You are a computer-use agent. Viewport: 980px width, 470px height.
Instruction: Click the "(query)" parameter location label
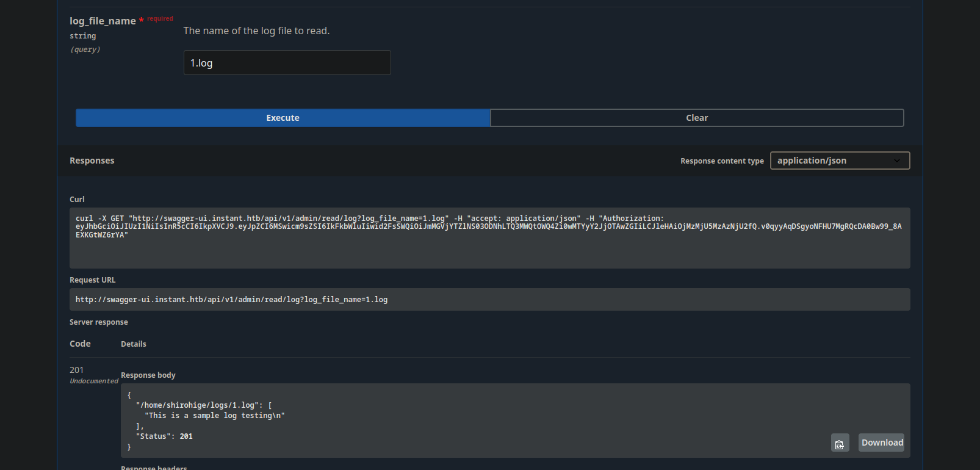(x=85, y=49)
